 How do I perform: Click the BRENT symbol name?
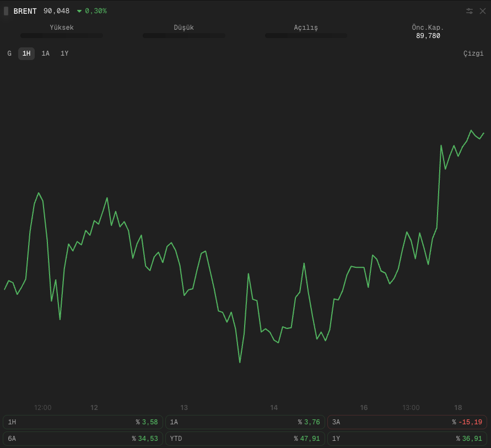pos(25,11)
